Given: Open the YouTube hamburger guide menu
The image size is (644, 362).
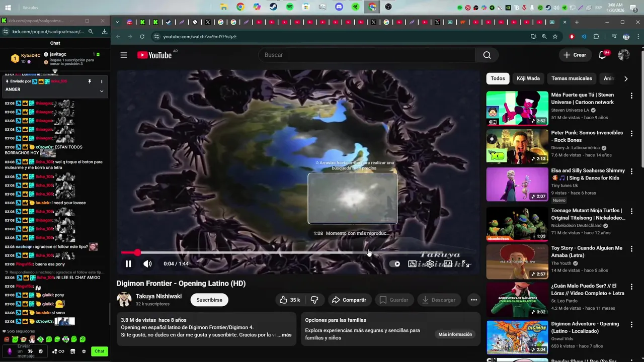Looking at the screenshot, I should coord(124,55).
